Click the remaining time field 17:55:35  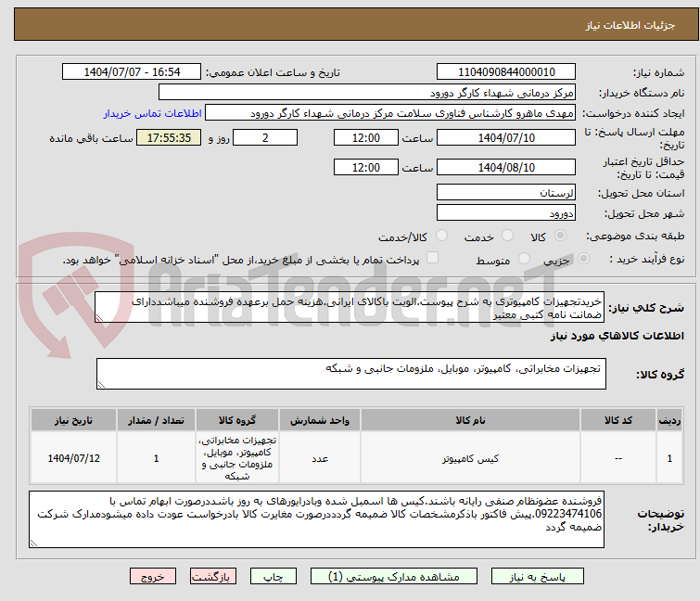(x=168, y=138)
